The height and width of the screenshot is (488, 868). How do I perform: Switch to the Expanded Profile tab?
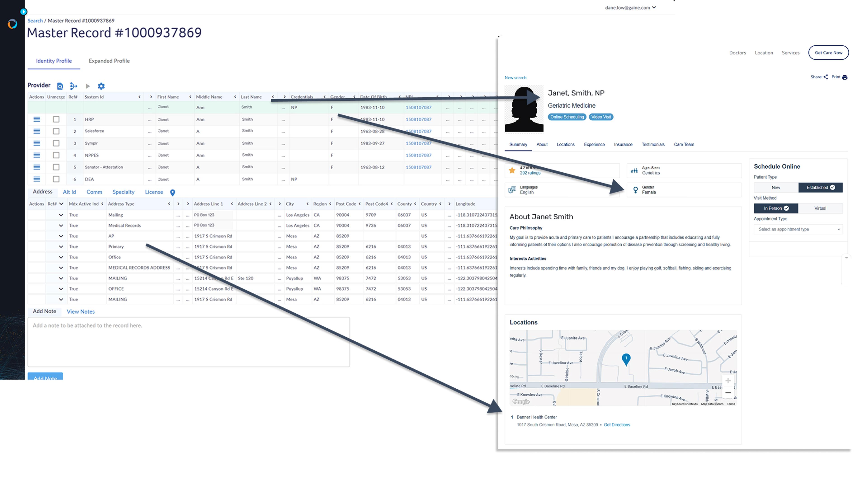click(x=109, y=60)
